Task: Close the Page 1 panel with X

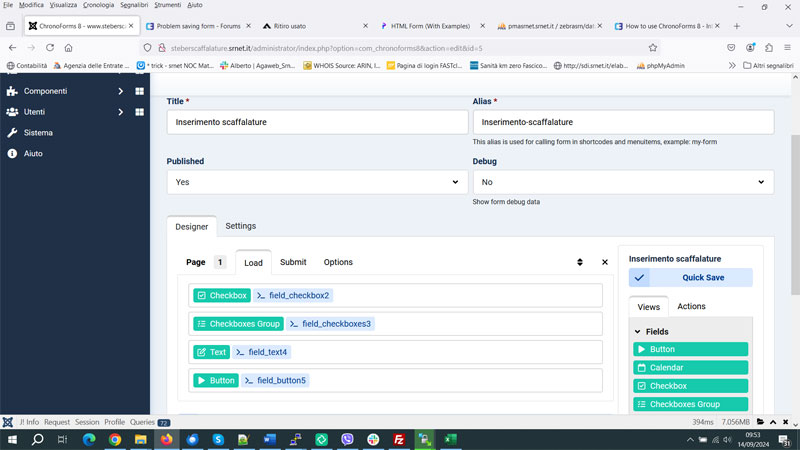Action: point(605,262)
